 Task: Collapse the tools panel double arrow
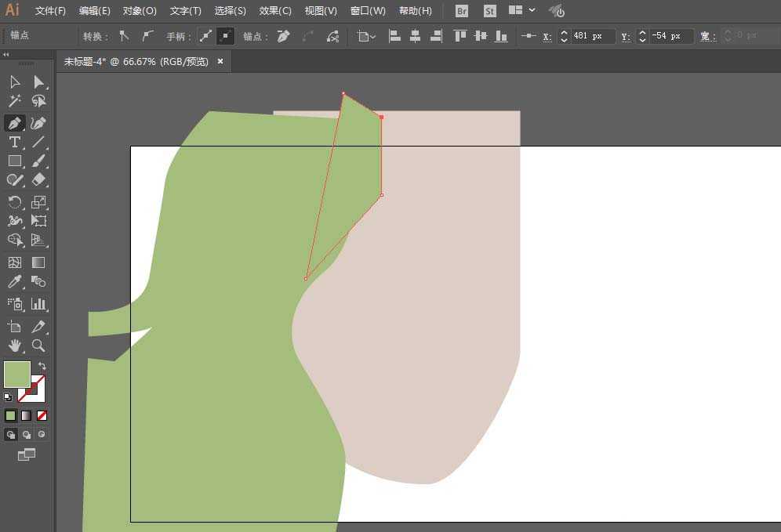click(x=5, y=55)
